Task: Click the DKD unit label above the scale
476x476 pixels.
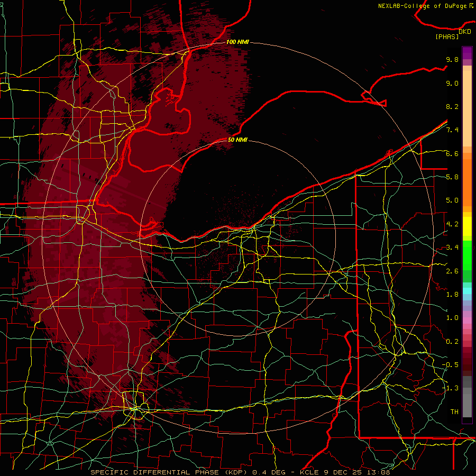Action: pos(465,32)
